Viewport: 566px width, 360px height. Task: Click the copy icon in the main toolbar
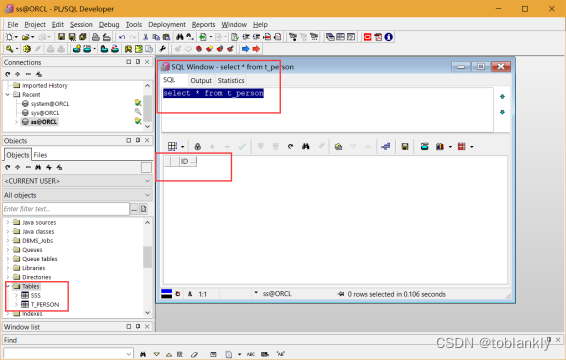point(156,37)
